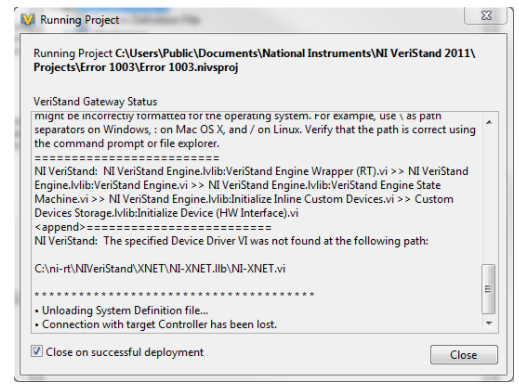Click the Connection with target Controller lost line
519x389 pixels.
156,324
